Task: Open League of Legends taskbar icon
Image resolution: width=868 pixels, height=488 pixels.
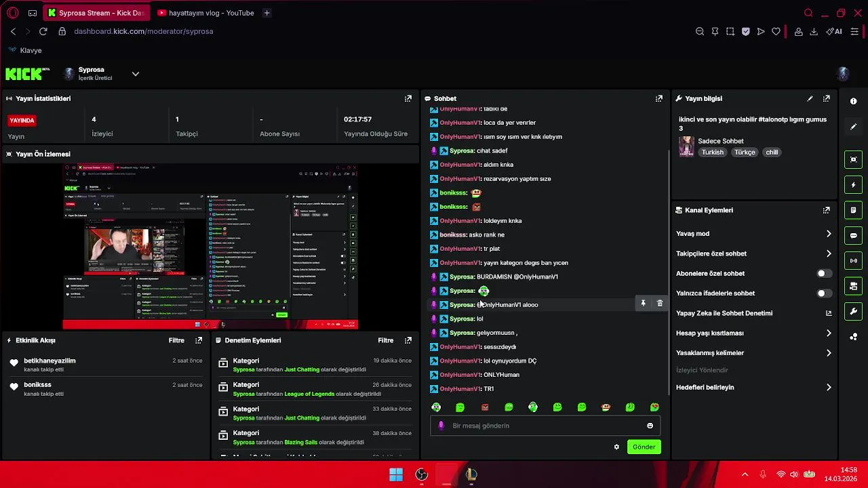Action: click(471, 475)
